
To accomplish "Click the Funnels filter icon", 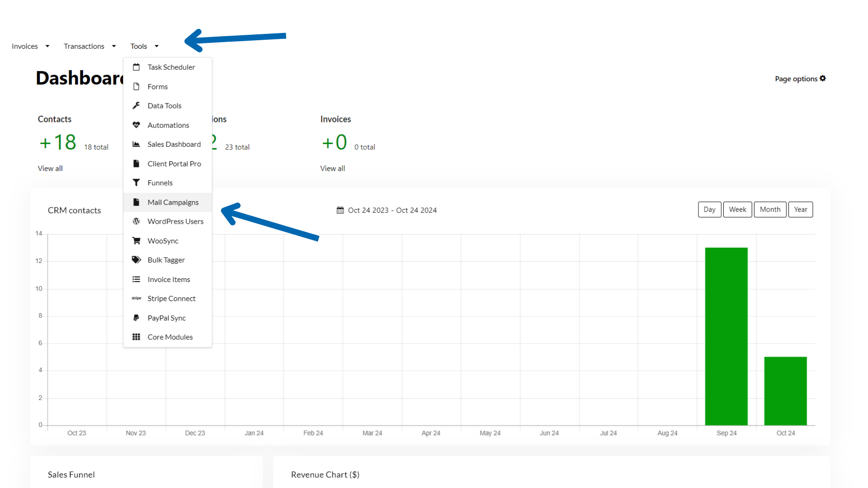I will pos(136,183).
